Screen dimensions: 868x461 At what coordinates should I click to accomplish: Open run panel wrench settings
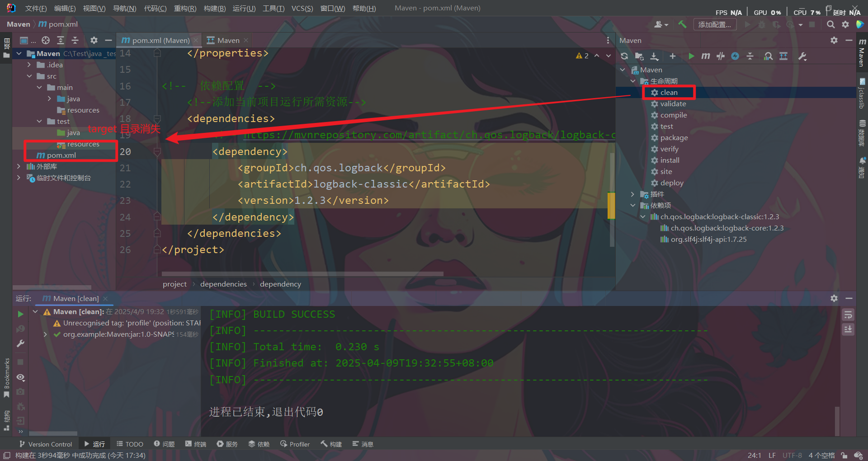20,343
